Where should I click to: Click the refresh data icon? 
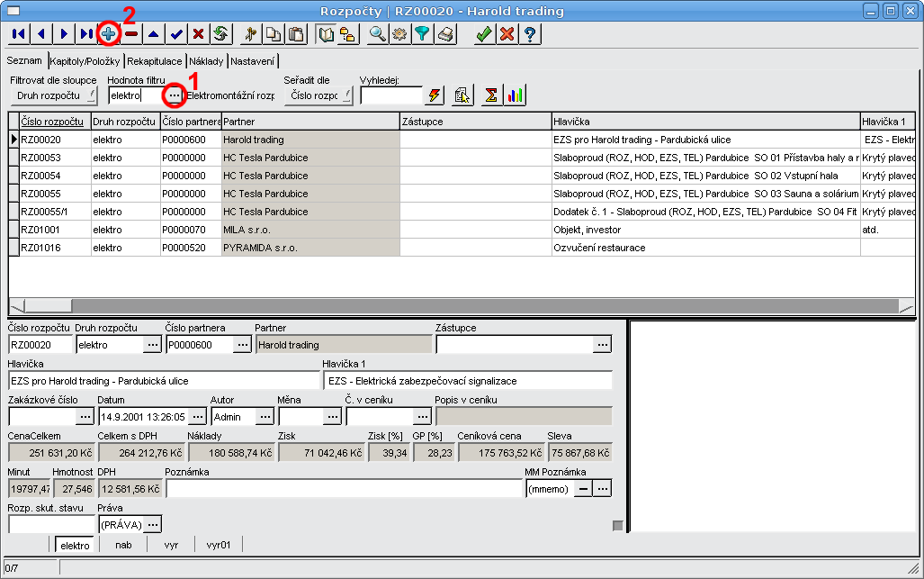[220, 34]
